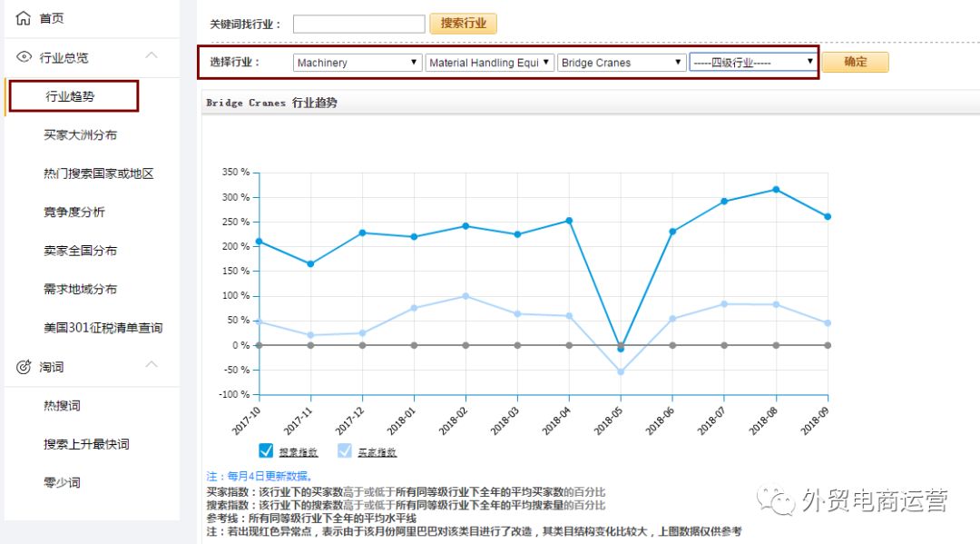The image size is (980, 544).
Task: Click the 2018-09 search index point
Action: pyautogui.click(x=828, y=216)
